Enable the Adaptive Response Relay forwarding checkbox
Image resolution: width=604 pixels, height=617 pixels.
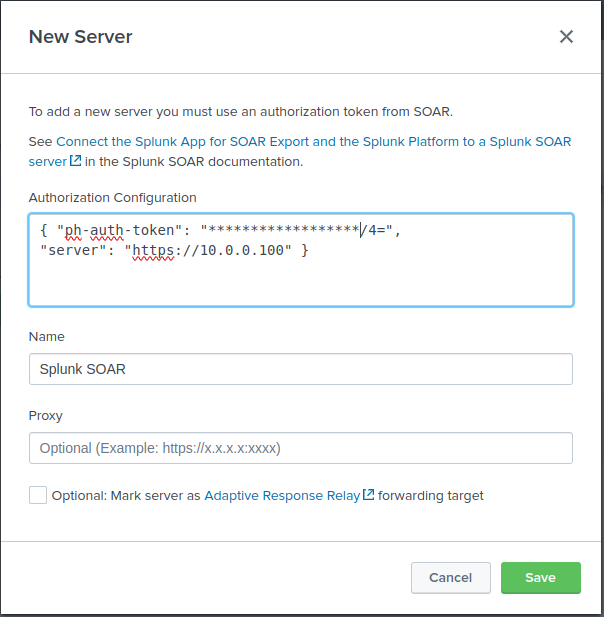38,495
